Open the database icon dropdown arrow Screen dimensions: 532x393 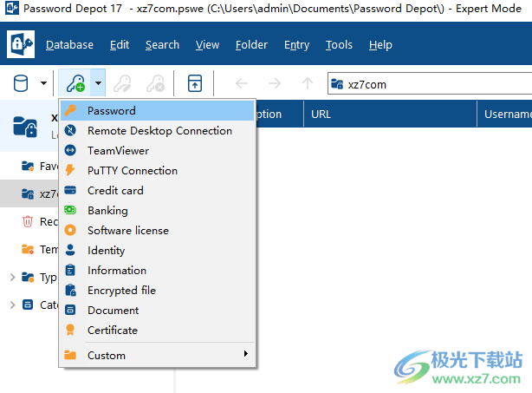click(x=43, y=83)
